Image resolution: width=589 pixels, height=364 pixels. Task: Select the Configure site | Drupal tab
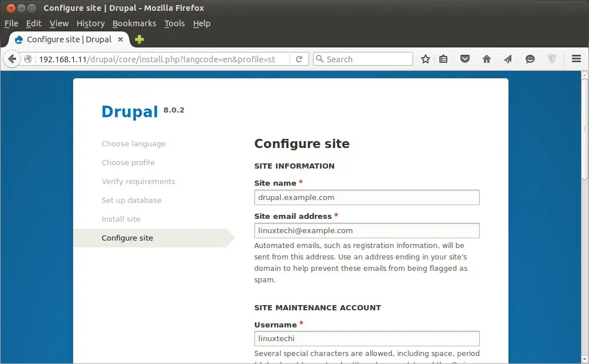[x=69, y=39]
